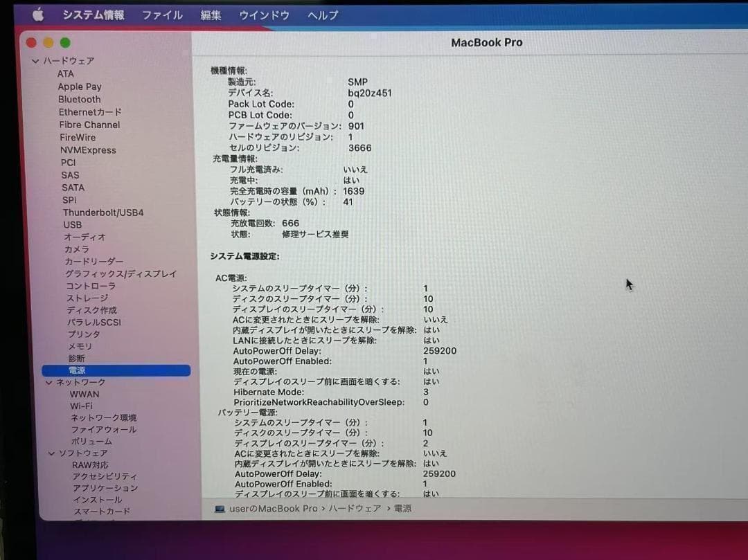Select Ethernetカード in the sidebar
Viewport: 748px width, 560px height.
point(90,112)
